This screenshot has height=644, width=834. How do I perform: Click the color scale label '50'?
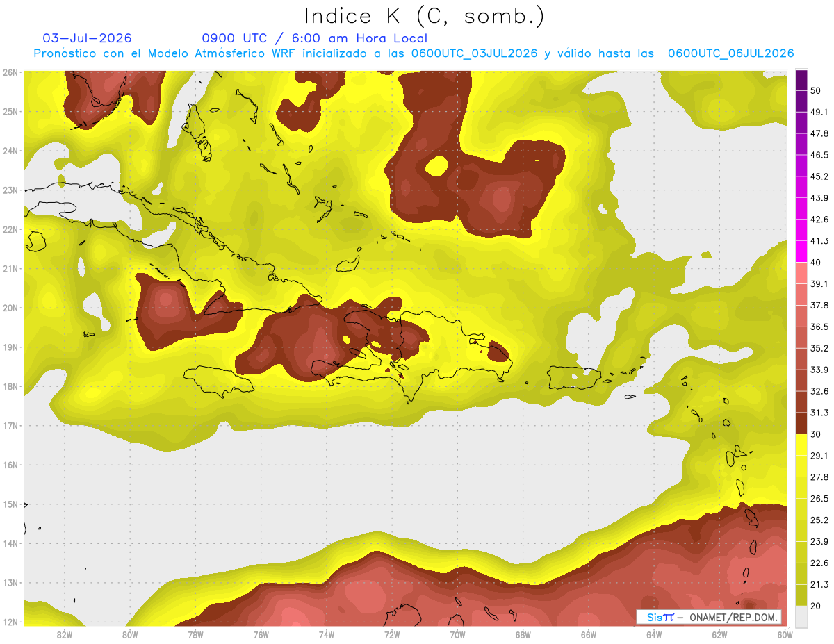815,90
